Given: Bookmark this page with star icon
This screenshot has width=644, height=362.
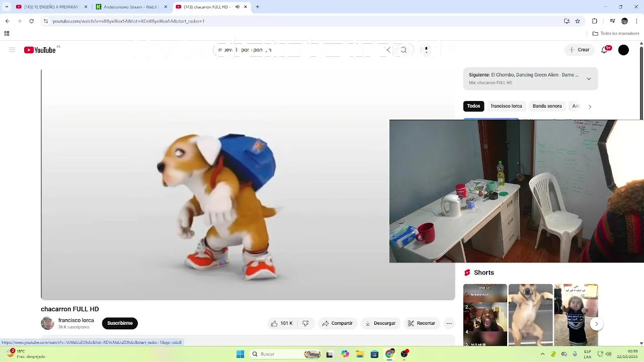Looking at the screenshot, I should [578, 21].
